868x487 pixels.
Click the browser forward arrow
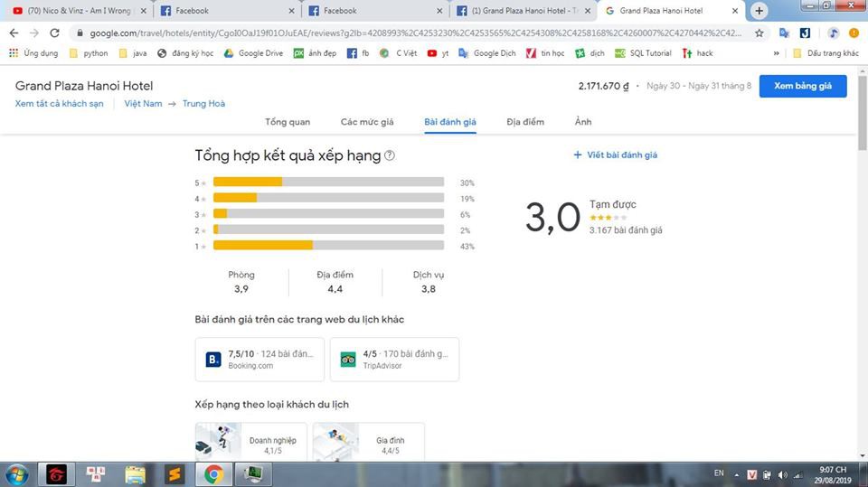[34, 33]
